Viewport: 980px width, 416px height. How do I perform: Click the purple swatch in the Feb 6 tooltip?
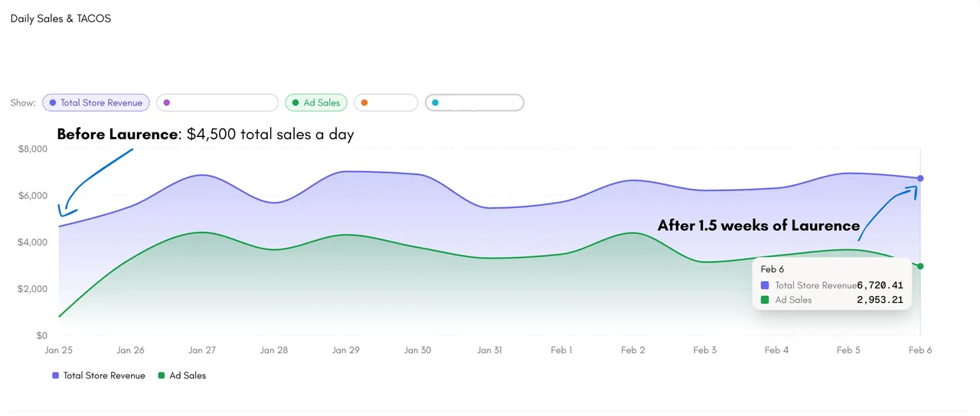[x=765, y=285]
